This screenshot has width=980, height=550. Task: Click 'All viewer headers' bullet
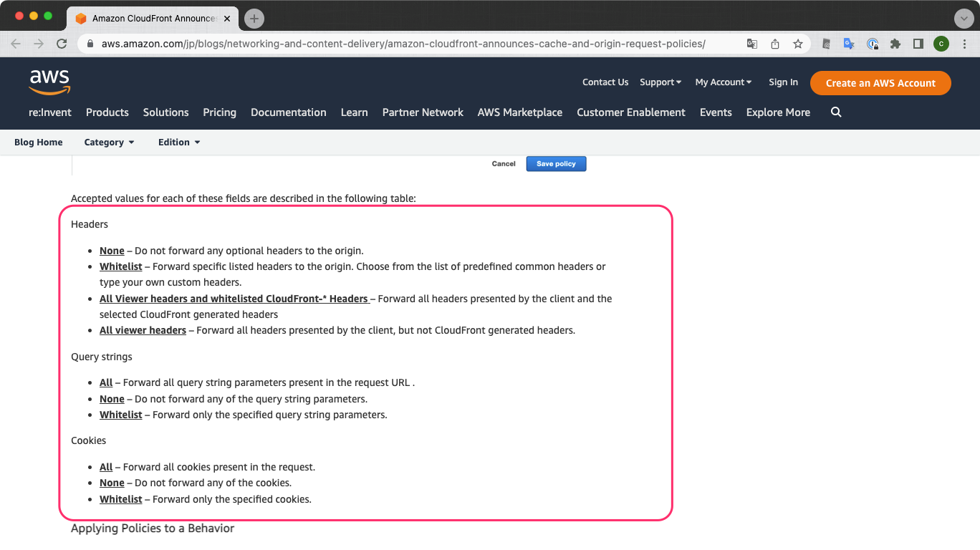coord(143,330)
